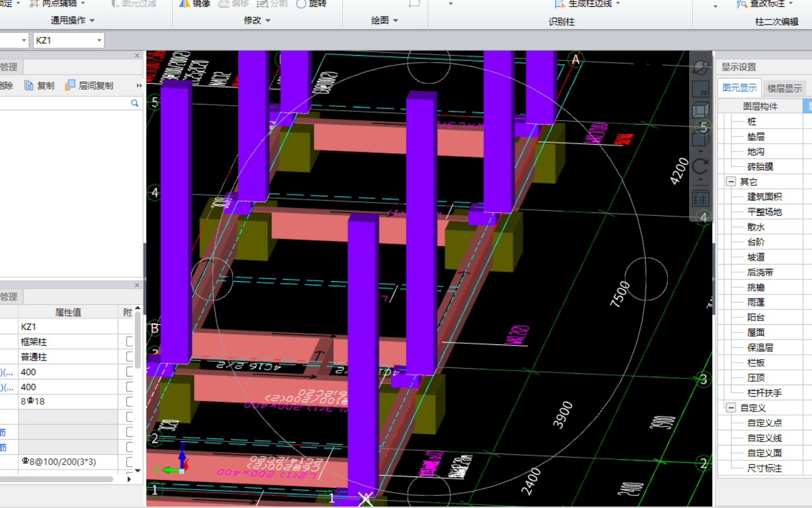This screenshot has width=812, height=508.
Task: Select the 旋转 rotate tool
Action: point(311,3)
